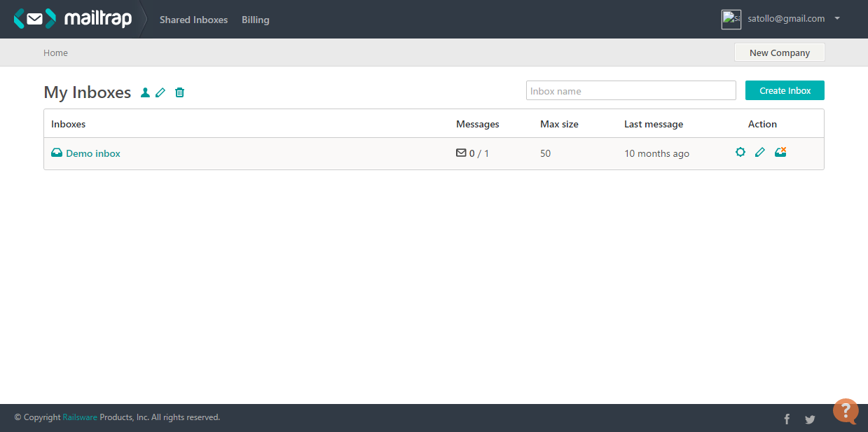Open account menu for satollo@gmail.com
This screenshot has width=868, height=432.
[786, 19]
